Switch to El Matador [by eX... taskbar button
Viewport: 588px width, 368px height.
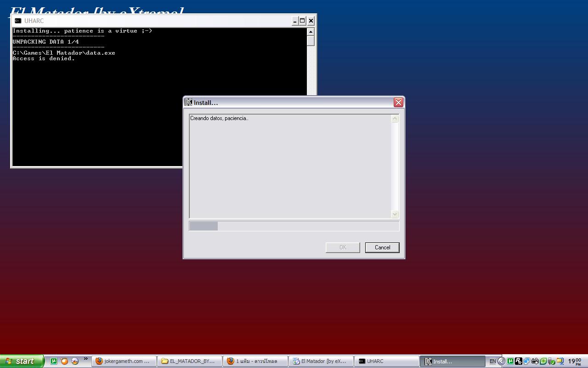[321, 361]
